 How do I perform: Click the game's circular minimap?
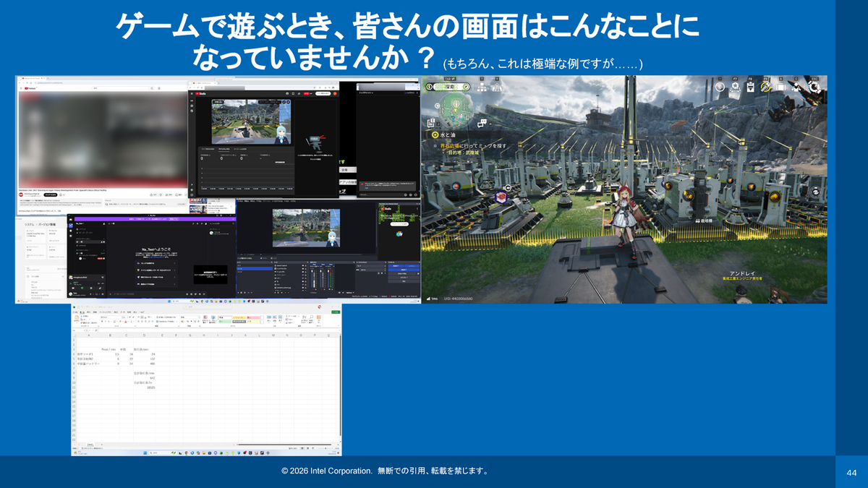tap(456, 110)
